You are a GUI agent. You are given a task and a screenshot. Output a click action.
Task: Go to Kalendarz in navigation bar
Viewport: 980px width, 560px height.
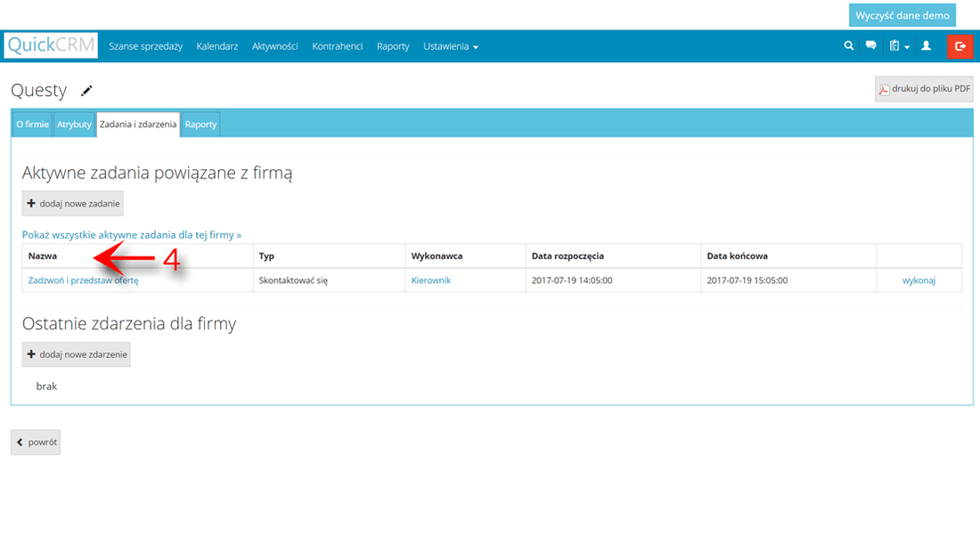click(216, 46)
